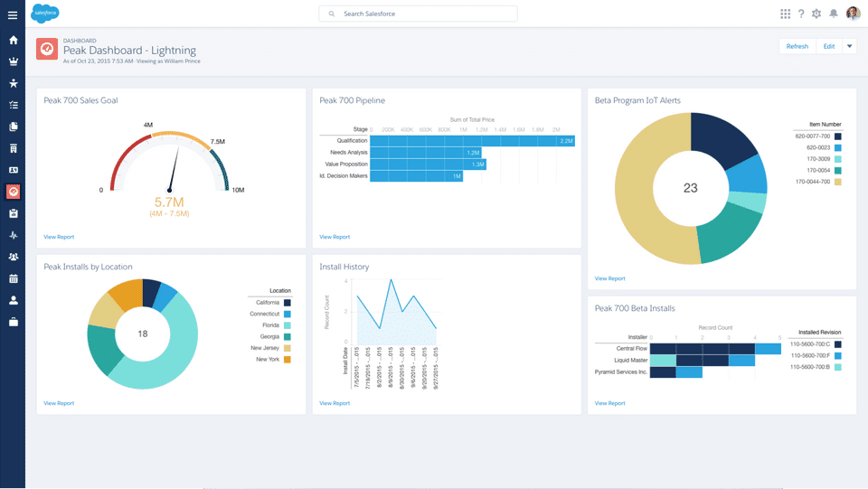Click the California legend color swatch
This screenshot has width=868, height=489.
288,303
